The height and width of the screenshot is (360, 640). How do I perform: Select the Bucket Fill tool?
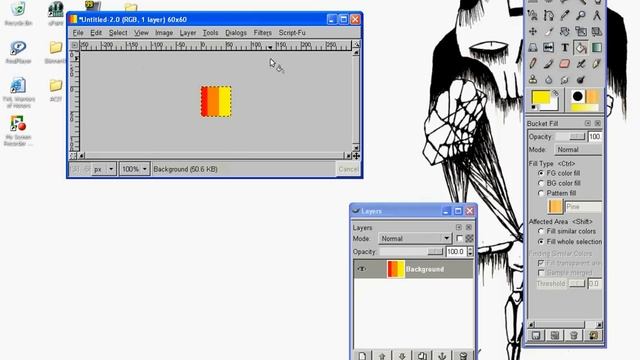pyautogui.click(x=580, y=47)
